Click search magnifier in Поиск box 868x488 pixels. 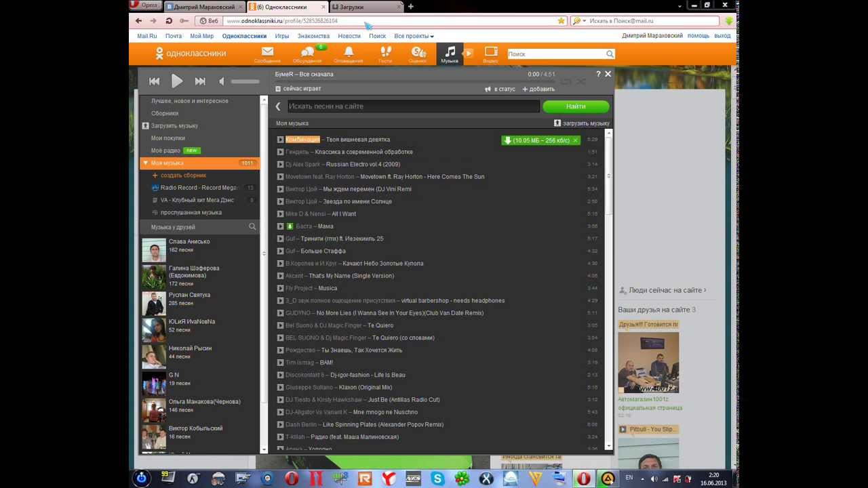pos(610,54)
